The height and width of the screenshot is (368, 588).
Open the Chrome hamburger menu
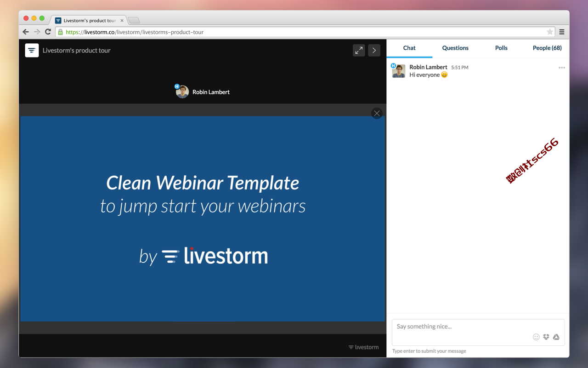[562, 32]
